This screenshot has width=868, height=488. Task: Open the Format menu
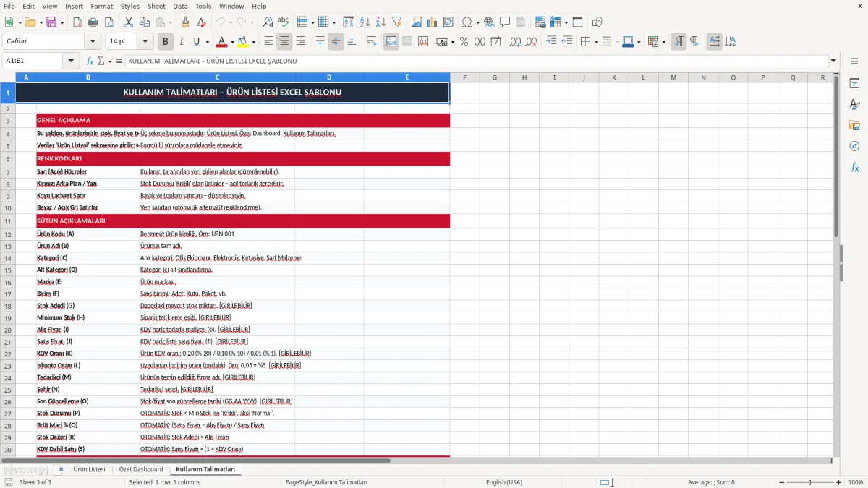[x=101, y=6]
